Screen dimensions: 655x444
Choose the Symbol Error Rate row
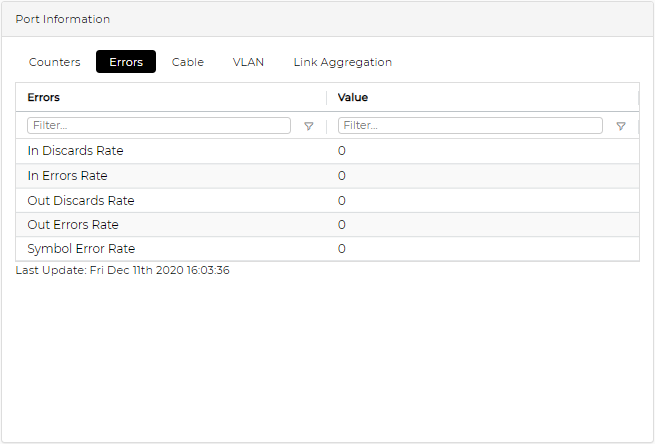[x=81, y=249]
